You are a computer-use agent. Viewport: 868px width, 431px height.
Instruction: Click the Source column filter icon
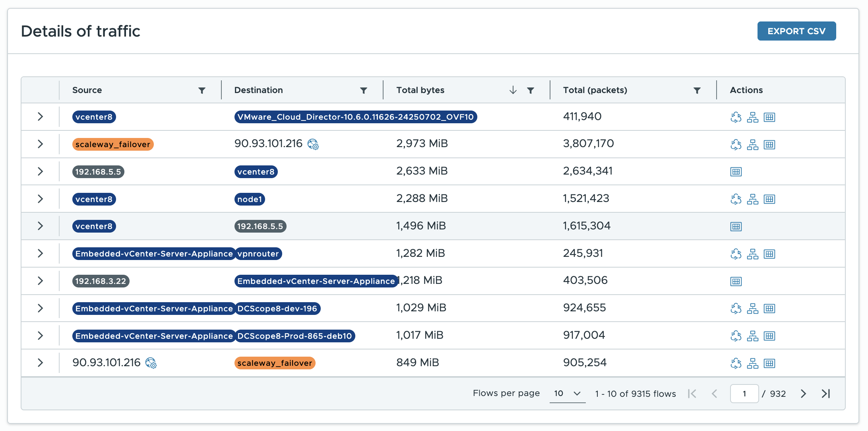202,90
